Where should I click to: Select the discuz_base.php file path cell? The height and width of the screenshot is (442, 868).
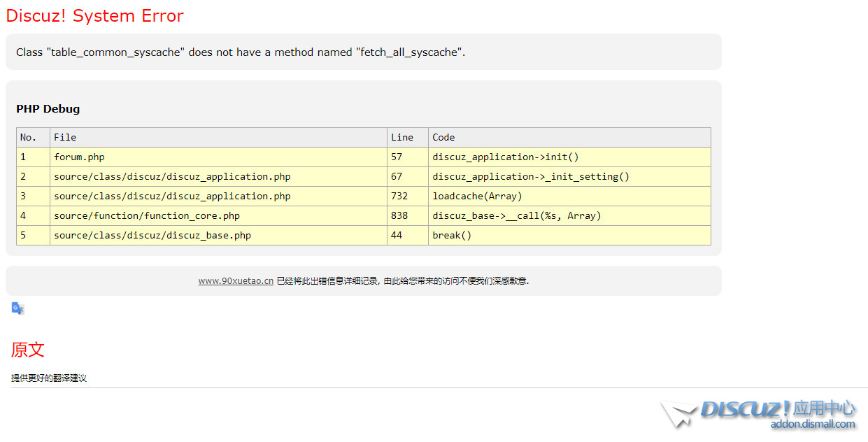(152, 236)
